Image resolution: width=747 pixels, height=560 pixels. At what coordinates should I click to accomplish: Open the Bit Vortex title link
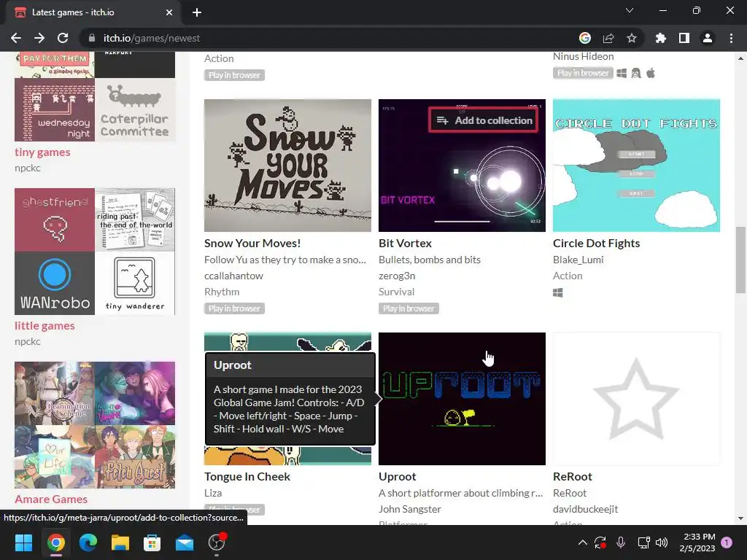[405, 244]
